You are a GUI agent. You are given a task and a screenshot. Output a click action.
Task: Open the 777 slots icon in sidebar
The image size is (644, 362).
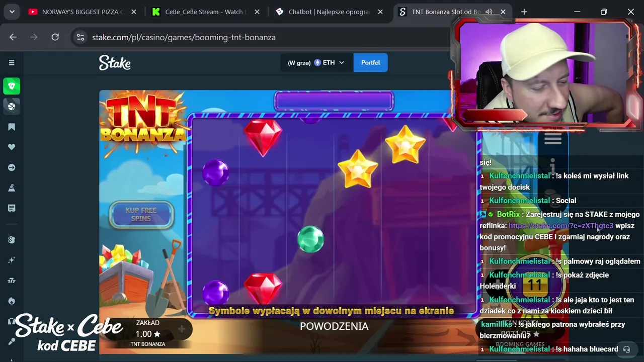(12, 281)
